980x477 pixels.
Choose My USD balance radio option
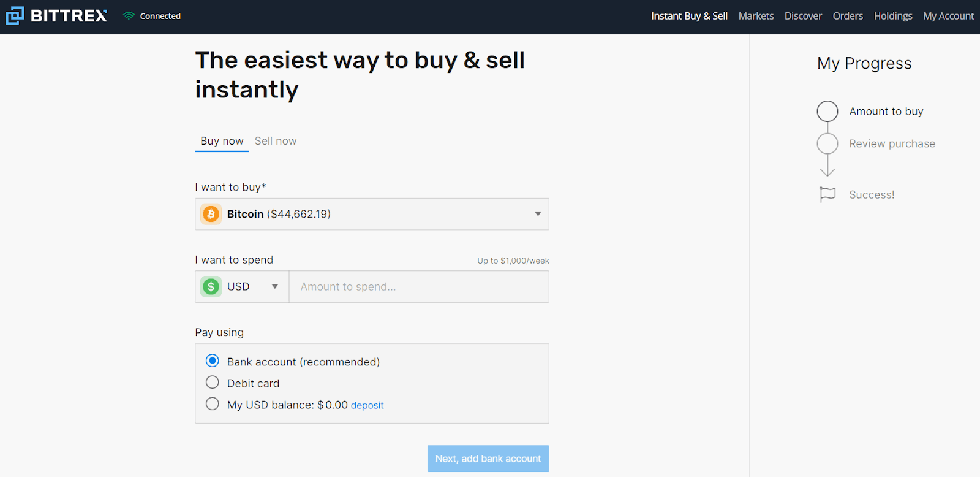point(213,404)
